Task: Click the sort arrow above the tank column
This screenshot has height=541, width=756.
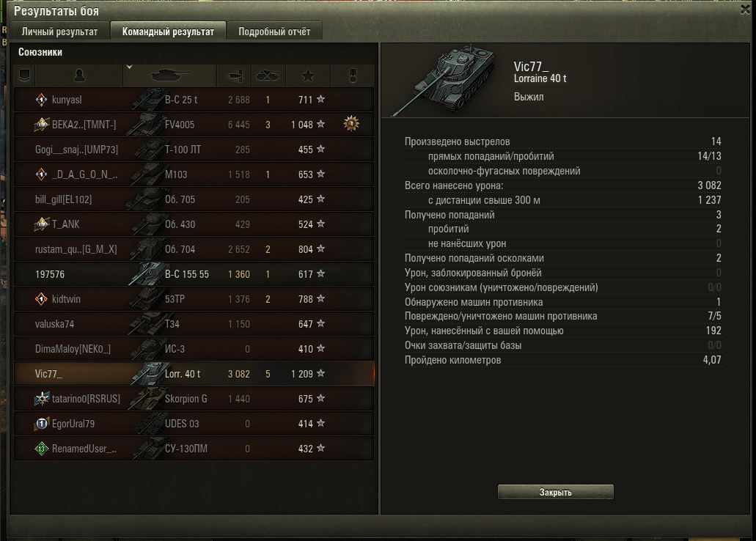Action: click(x=129, y=67)
